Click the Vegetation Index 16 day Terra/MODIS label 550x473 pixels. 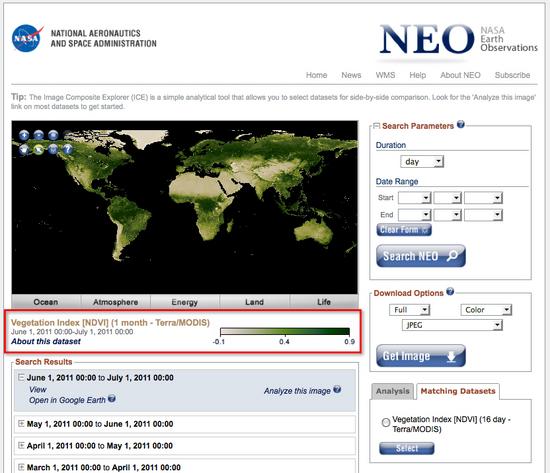point(451,424)
